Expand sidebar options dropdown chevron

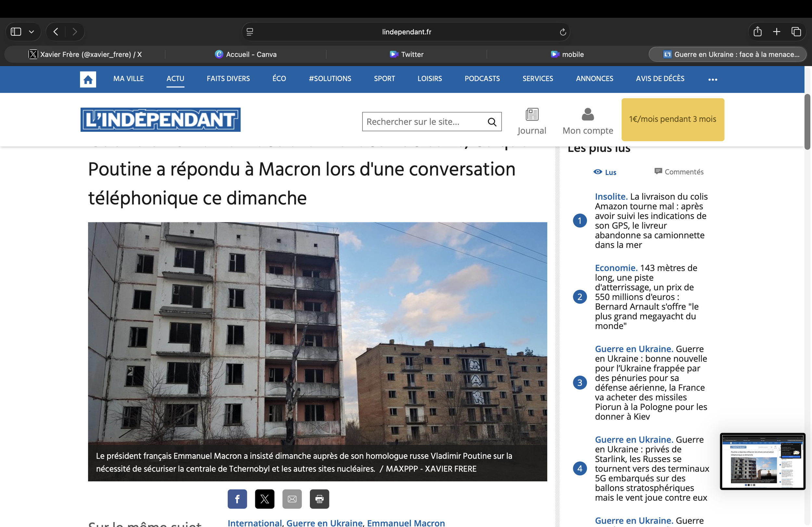tap(32, 32)
